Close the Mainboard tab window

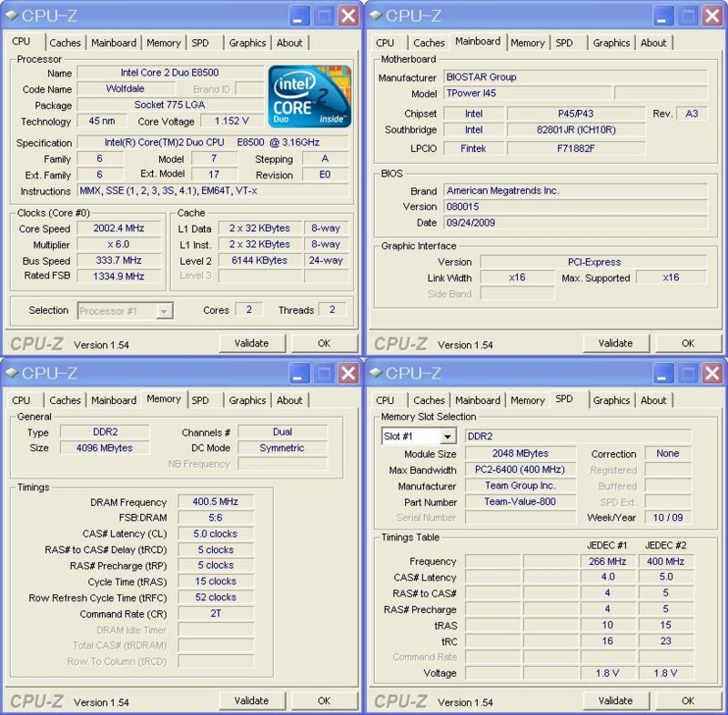713,16
